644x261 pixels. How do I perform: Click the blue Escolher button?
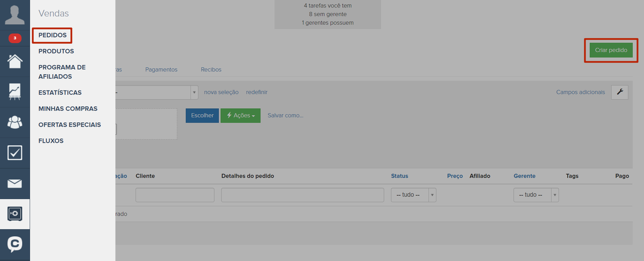point(202,116)
